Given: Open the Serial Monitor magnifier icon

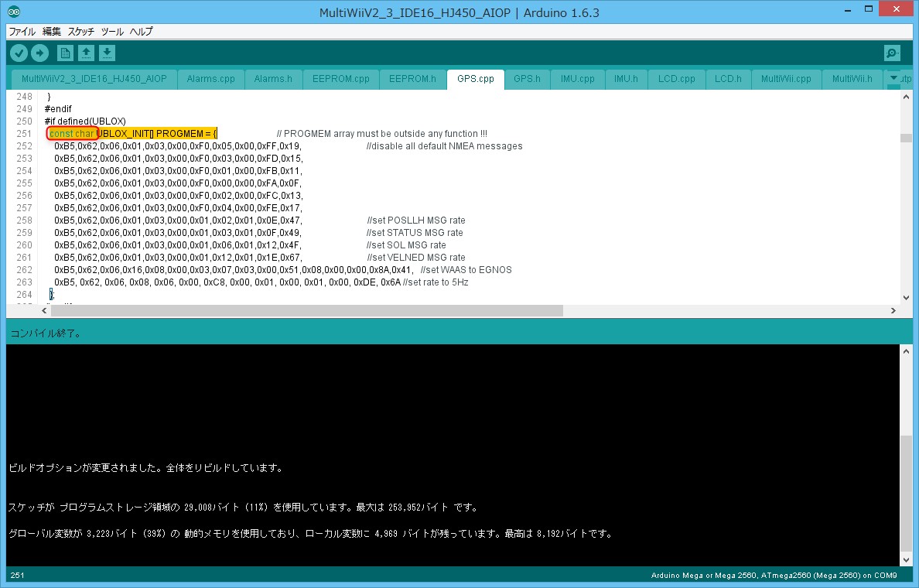Looking at the screenshot, I should (x=892, y=53).
